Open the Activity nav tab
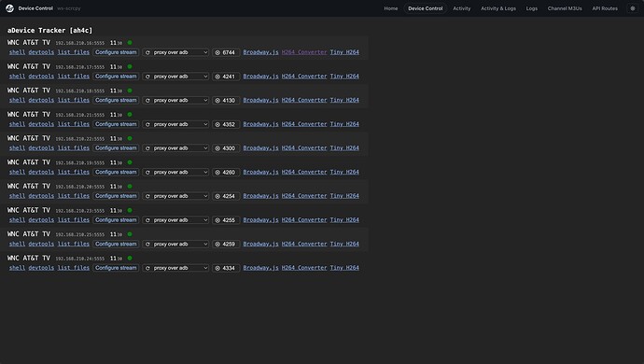 pos(462,8)
